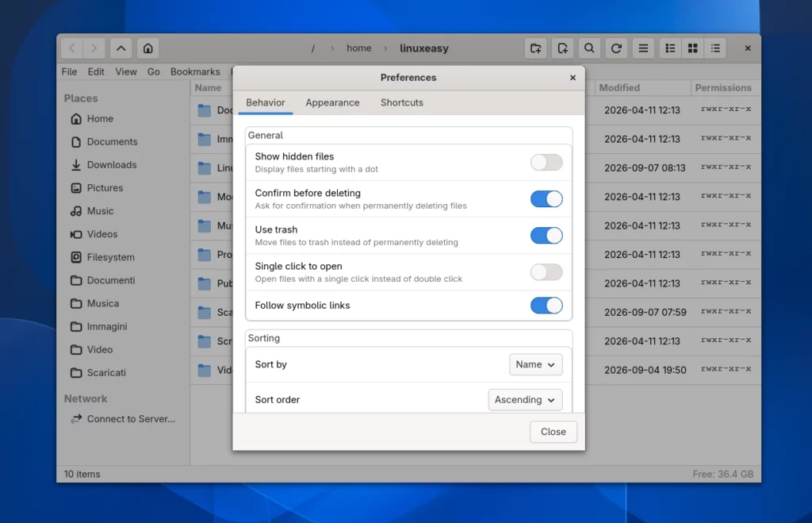Create a new folder from the toolbar
Image resolution: width=812 pixels, height=523 pixels.
pos(535,48)
